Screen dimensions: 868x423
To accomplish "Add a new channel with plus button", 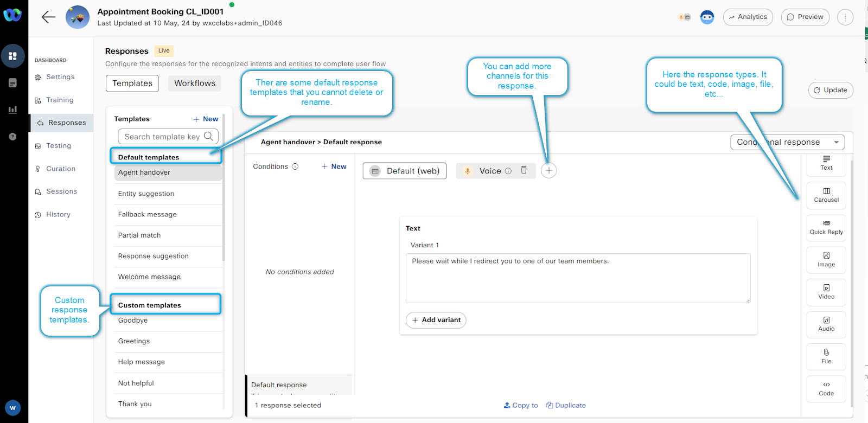I will 548,171.
